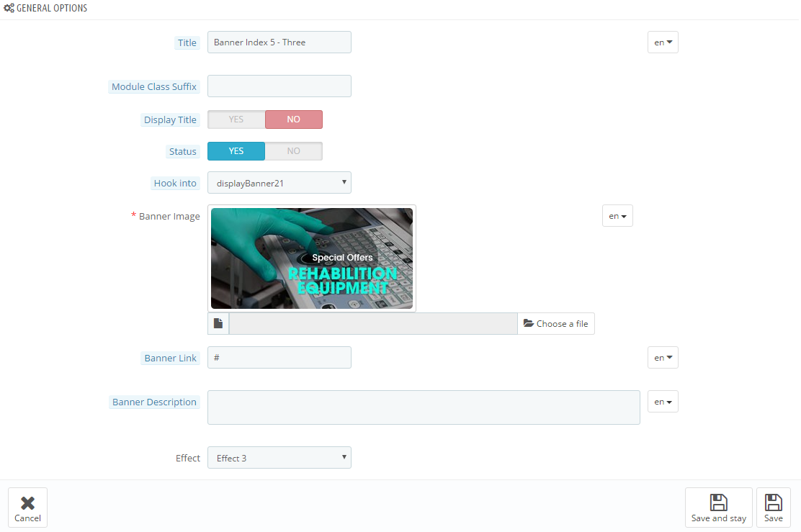Click the Hook into label
Image resolution: width=801 pixels, height=532 pixels.
175,184
